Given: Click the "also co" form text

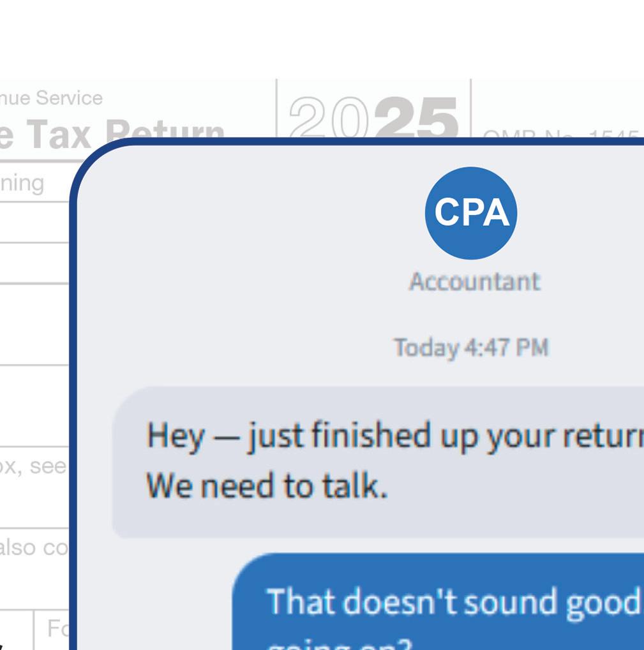Looking at the screenshot, I should (34, 547).
